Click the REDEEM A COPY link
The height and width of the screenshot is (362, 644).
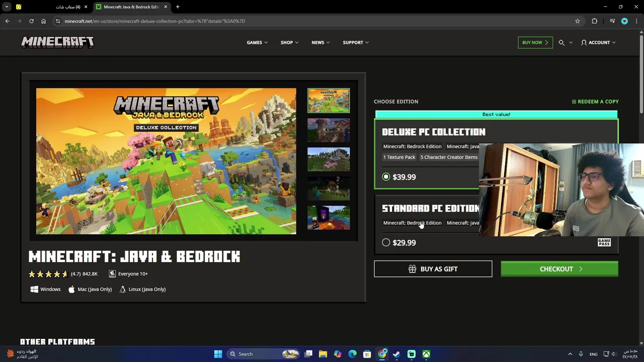(595, 102)
